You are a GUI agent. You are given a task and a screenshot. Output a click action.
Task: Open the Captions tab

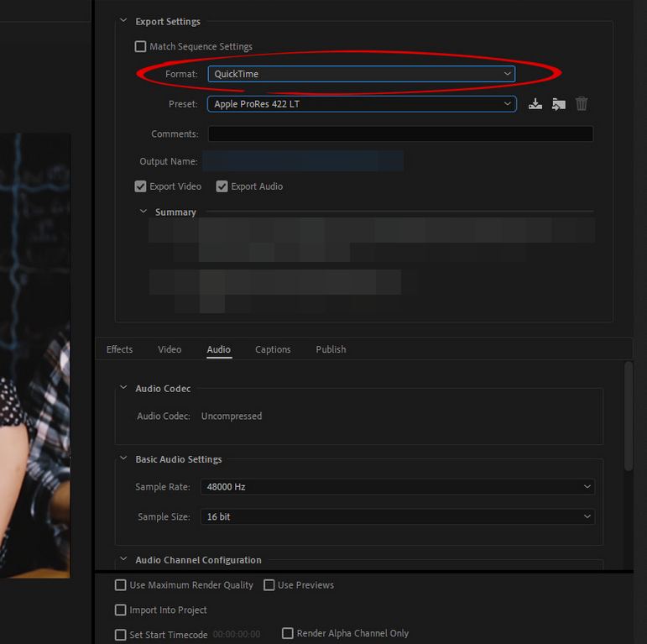tap(273, 349)
